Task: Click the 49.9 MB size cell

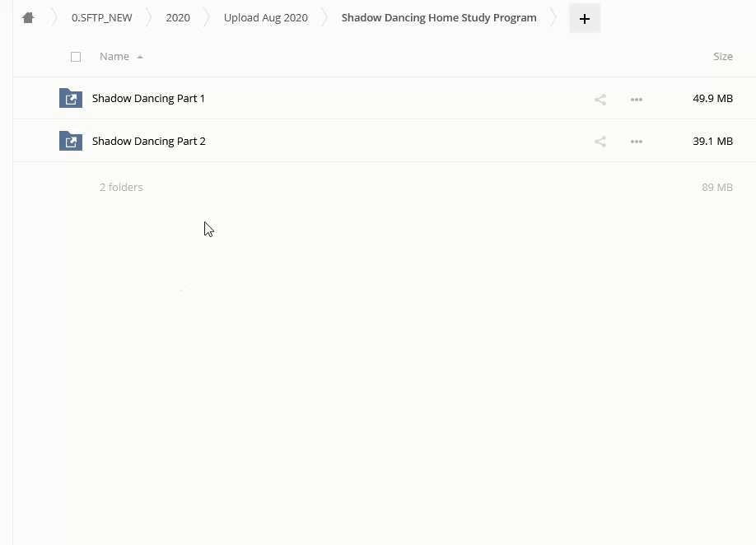Action: [712, 98]
